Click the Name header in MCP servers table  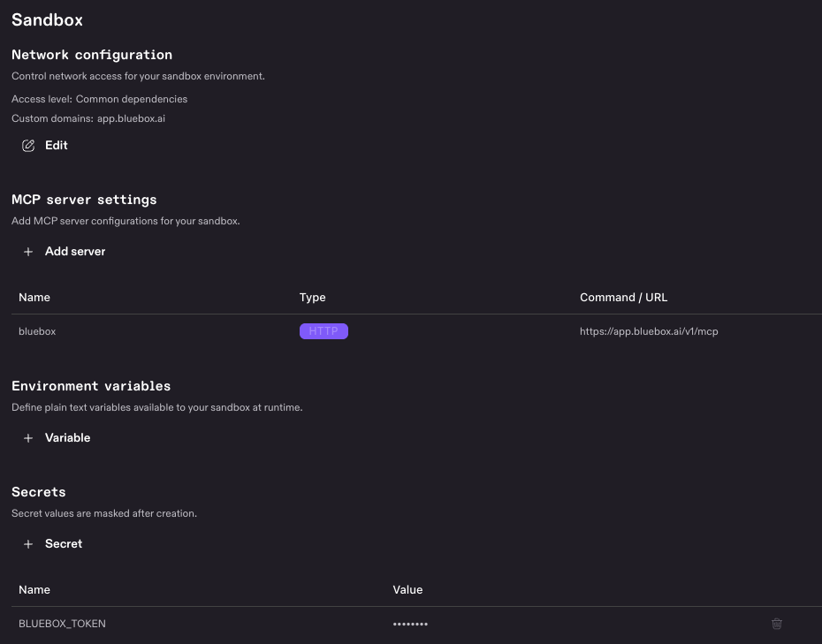click(34, 297)
